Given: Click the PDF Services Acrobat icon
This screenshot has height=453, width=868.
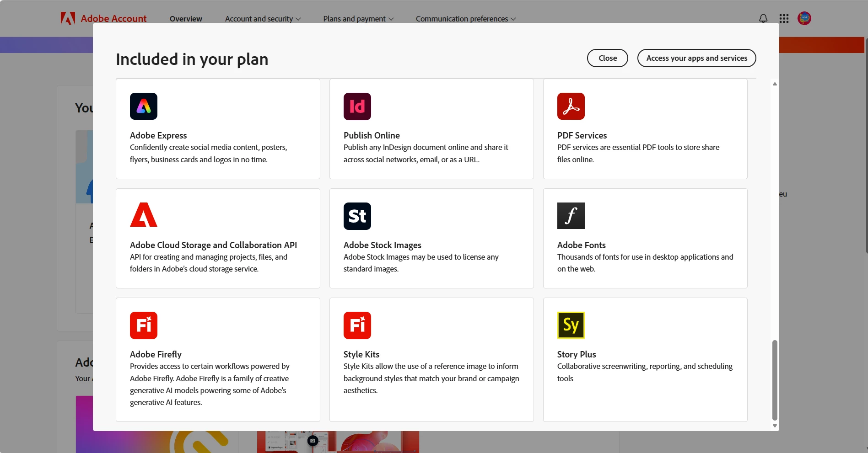Looking at the screenshot, I should (x=571, y=106).
